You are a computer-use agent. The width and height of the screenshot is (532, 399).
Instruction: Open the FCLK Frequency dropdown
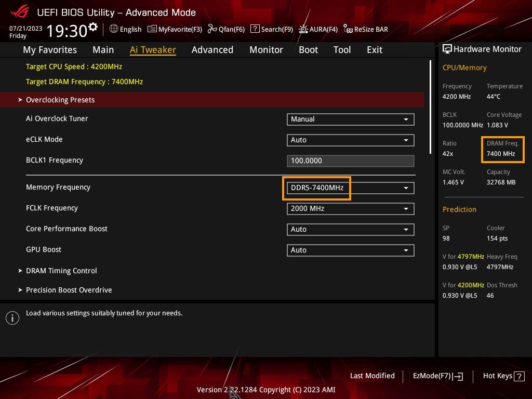(351, 209)
